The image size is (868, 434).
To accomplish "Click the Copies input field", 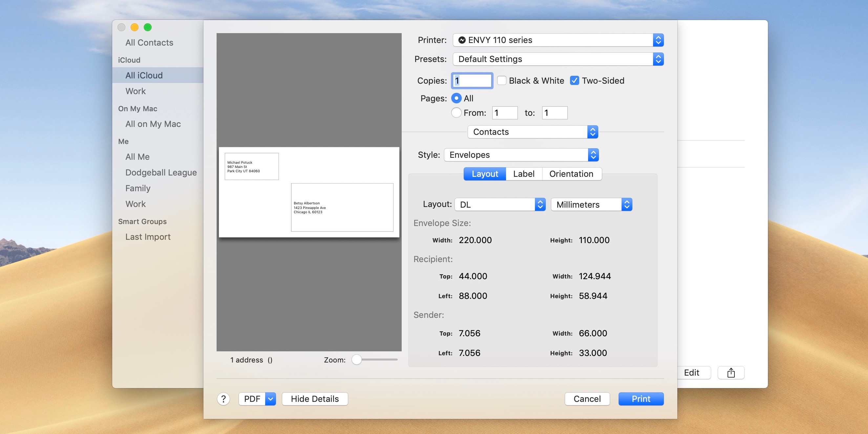I will (x=471, y=80).
